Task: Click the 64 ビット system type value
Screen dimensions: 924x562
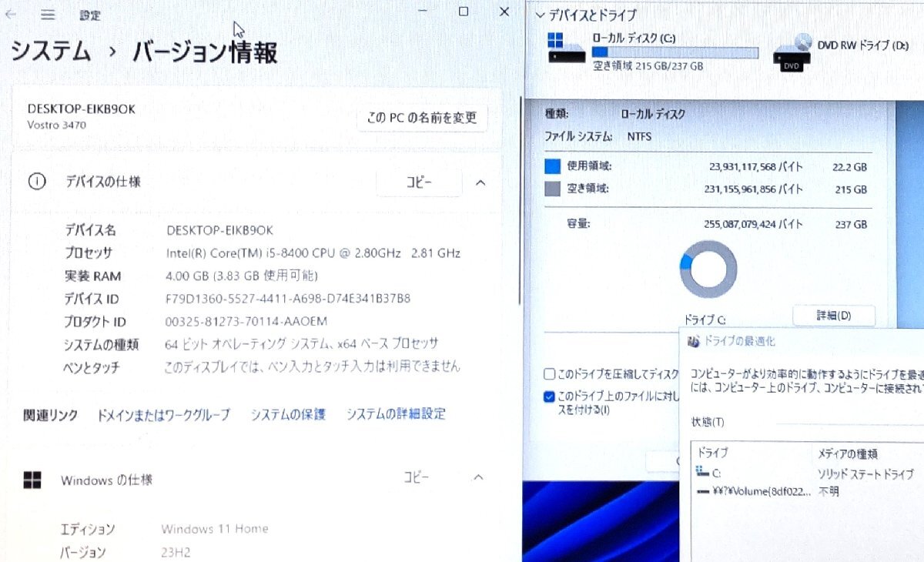Action: pyautogui.click(x=302, y=344)
